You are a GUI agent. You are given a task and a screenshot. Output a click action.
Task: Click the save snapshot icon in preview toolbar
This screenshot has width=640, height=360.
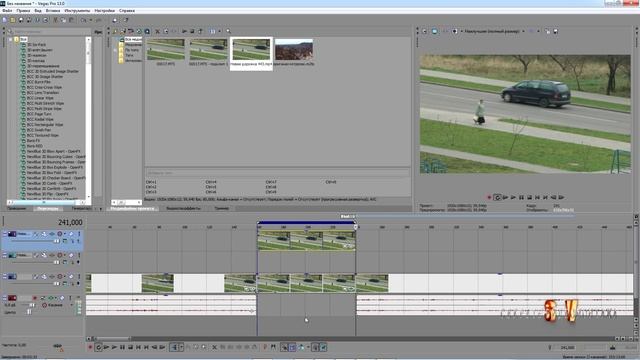(556, 31)
